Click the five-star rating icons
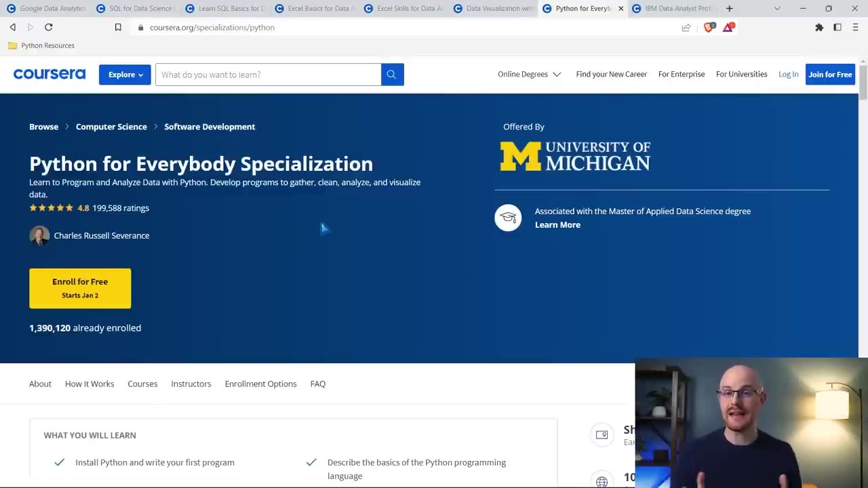Screen dimensions: 868x488 [x=51, y=208]
